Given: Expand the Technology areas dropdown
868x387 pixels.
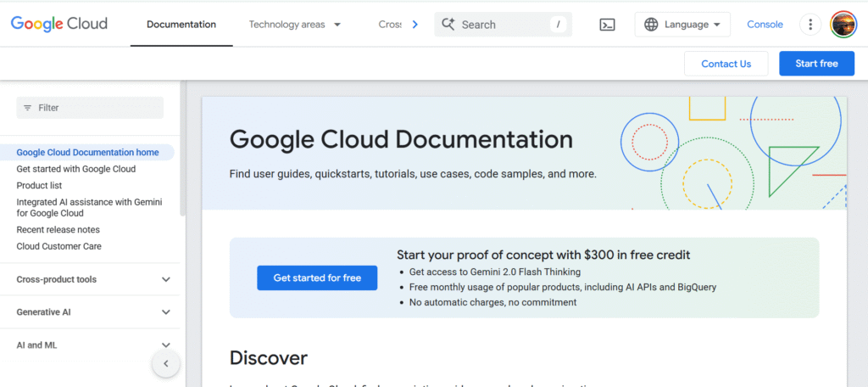Looking at the screenshot, I should (294, 25).
